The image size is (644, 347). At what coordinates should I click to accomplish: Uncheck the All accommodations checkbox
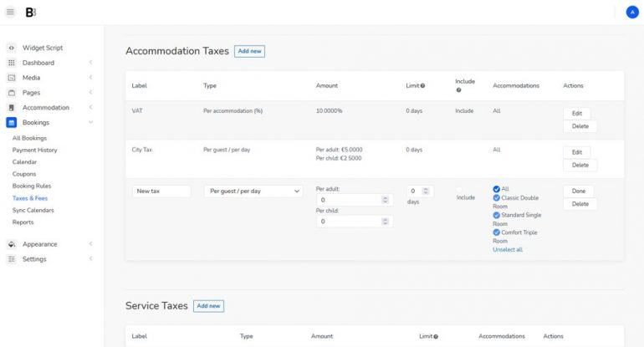coord(496,189)
